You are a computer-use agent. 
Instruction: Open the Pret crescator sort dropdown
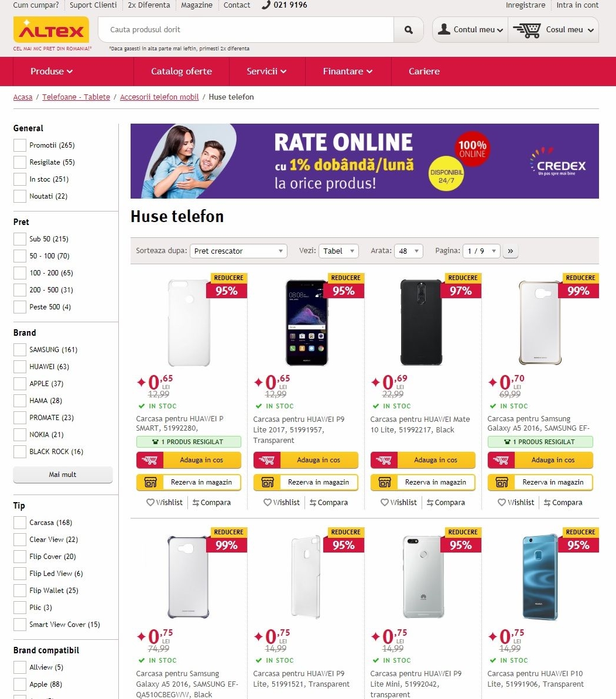238,251
